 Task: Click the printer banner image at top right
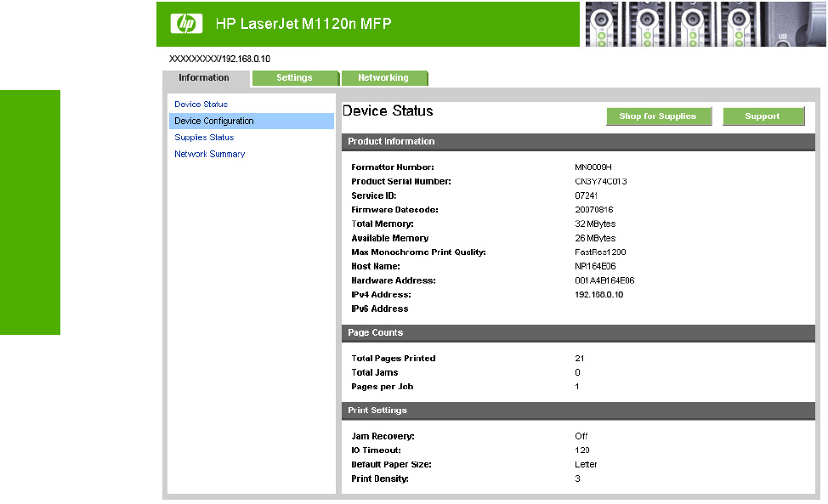[x=704, y=24]
